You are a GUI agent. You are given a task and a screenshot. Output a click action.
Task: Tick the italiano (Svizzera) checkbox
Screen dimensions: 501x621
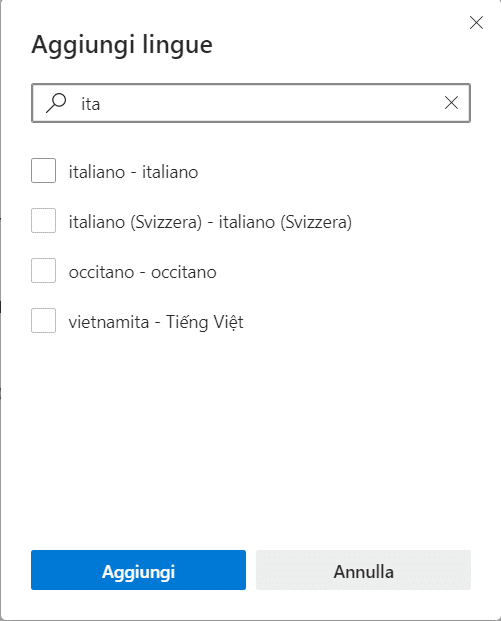click(44, 221)
